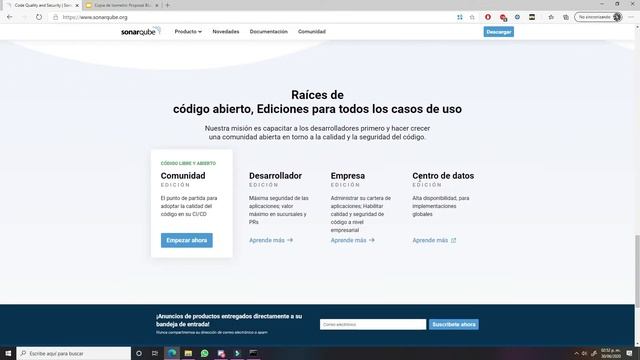Open the blue extensions grid icon in address bar

pos(460,17)
